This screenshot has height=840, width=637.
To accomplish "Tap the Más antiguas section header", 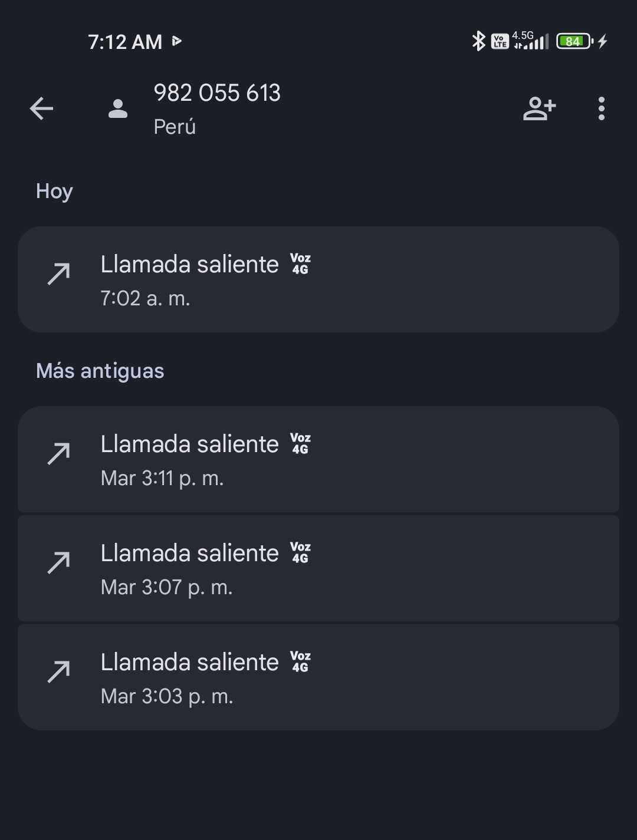I will [x=100, y=371].
